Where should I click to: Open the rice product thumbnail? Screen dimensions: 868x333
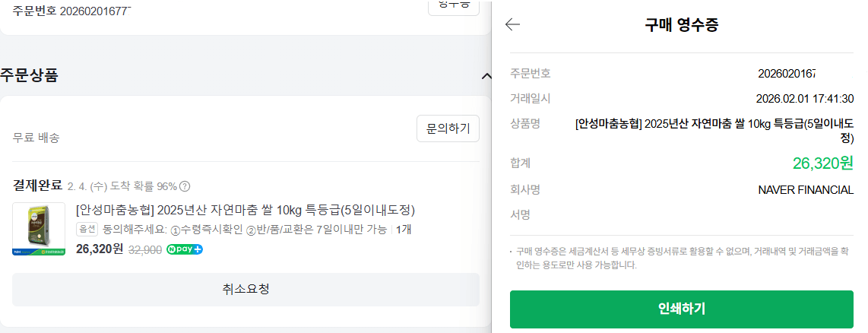click(39, 229)
